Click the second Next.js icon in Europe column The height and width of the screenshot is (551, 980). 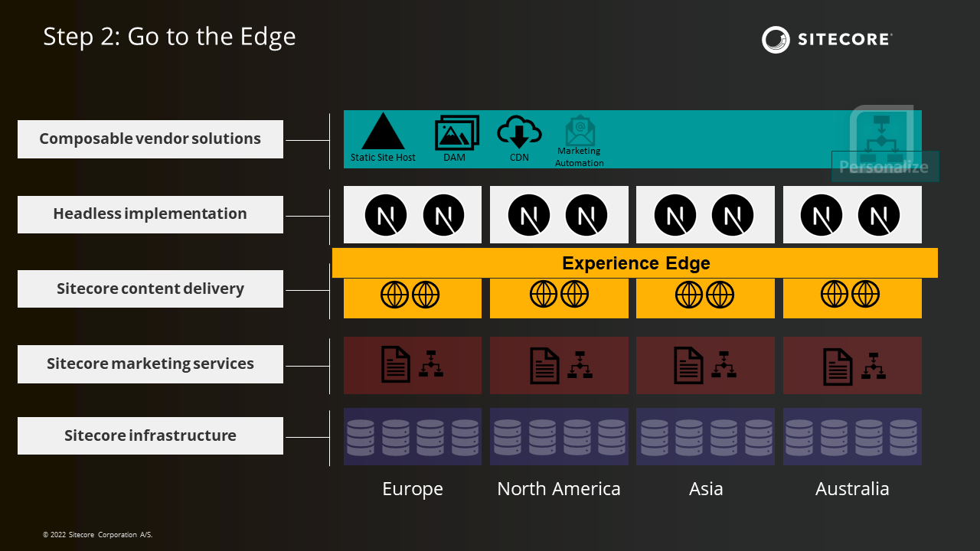(x=444, y=215)
